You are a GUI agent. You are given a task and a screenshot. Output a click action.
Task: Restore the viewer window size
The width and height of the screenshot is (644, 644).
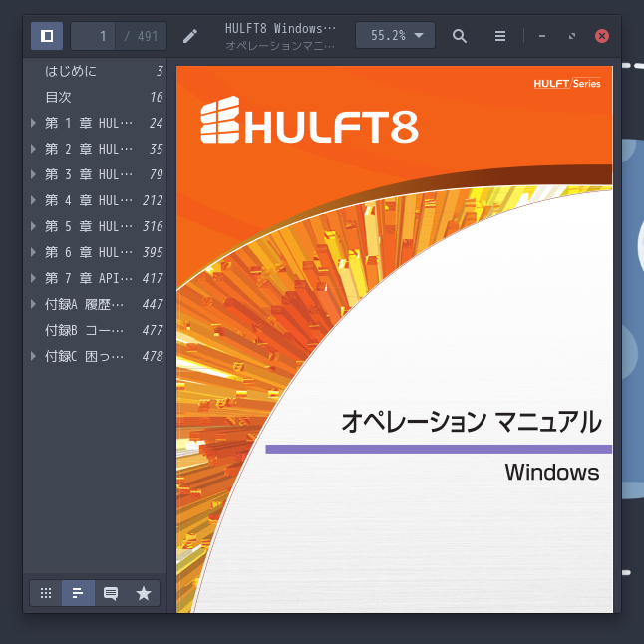click(x=572, y=36)
